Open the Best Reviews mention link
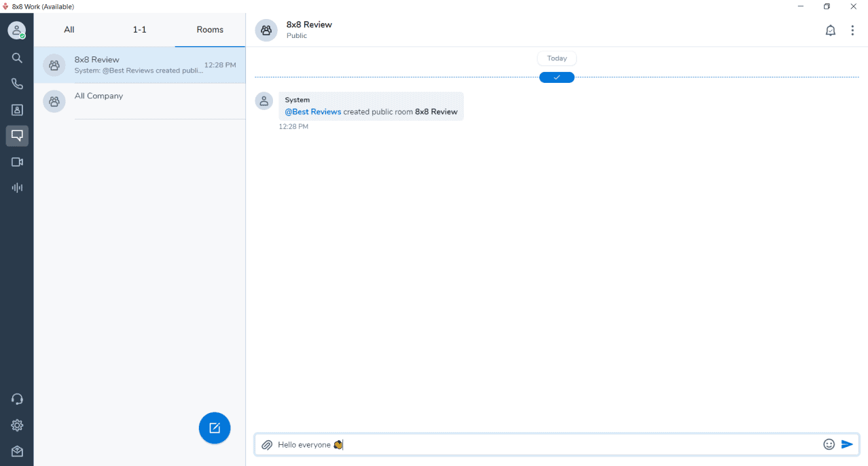868x466 pixels. [312, 111]
